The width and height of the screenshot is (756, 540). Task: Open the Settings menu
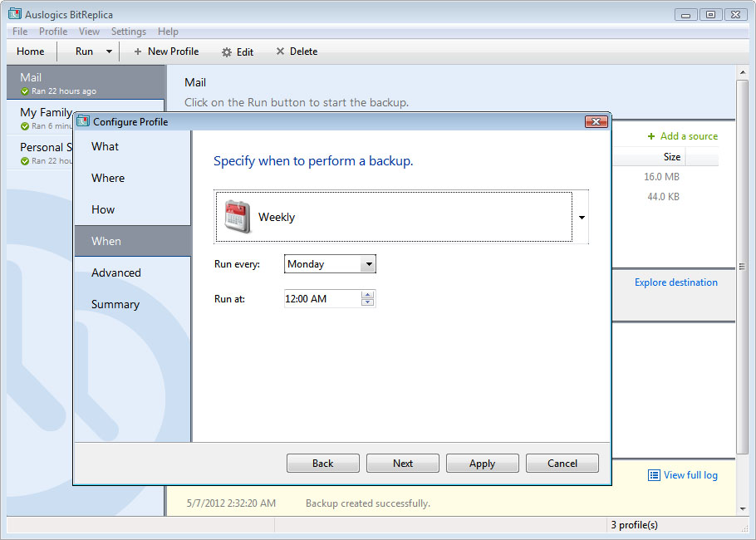click(x=128, y=32)
